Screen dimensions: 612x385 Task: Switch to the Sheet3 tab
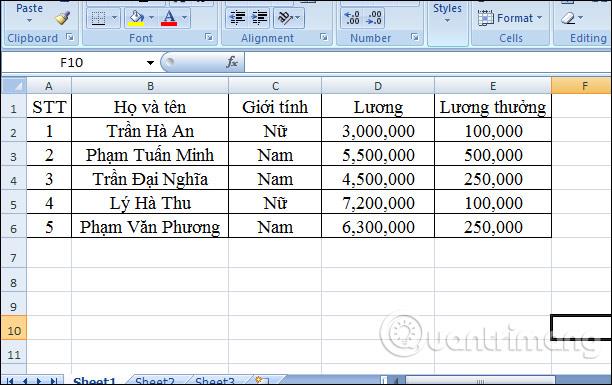215,380
